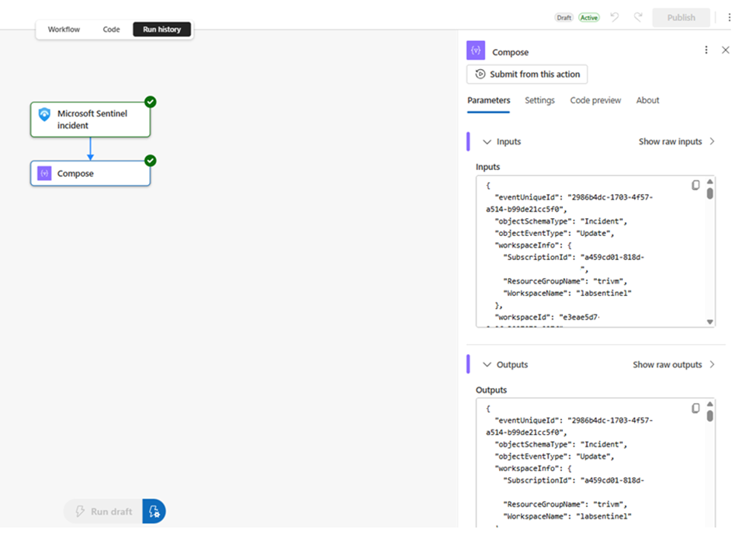Click the Show raw outputs link
Viewport: 756px width, 545px height.
668,365
